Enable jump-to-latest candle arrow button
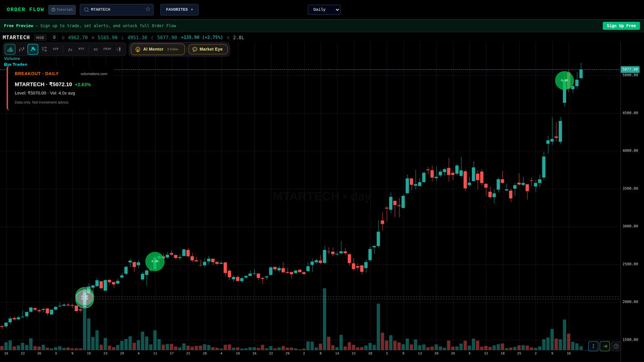Viewport: 644px width, 362px height. tap(604, 346)
